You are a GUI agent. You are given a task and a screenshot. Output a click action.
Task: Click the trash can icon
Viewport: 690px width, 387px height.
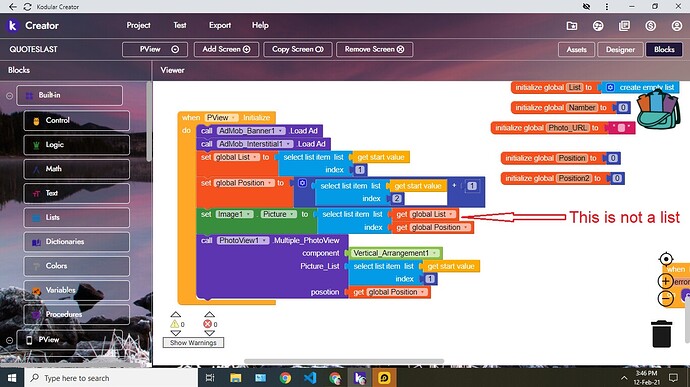click(661, 334)
